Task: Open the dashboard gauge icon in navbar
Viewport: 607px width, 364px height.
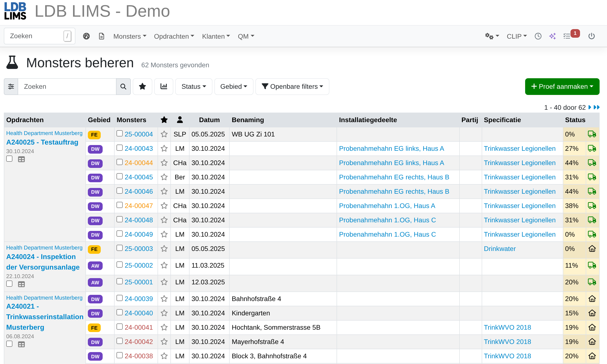Action: click(86, 36)
